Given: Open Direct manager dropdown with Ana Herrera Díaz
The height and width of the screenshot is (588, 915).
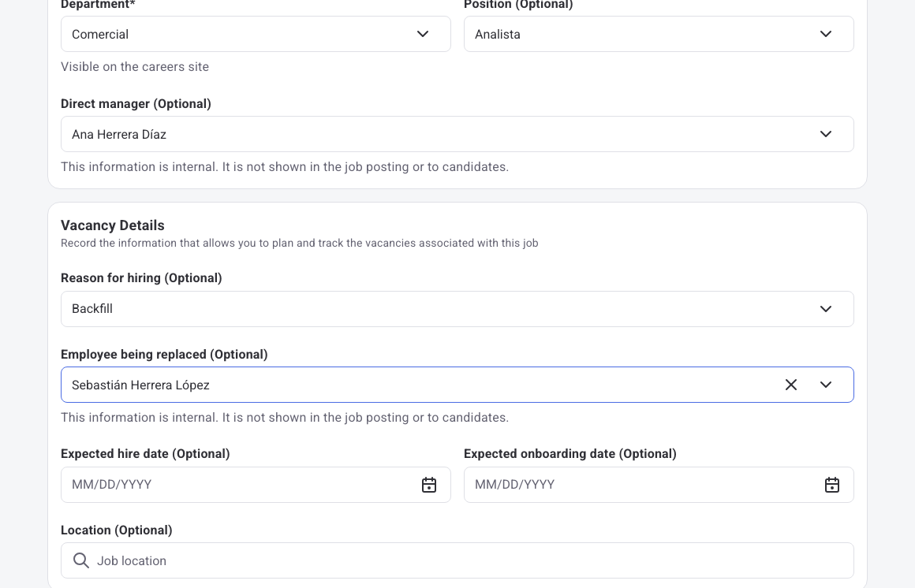Looking at the screenshot, I should tap(458, 134).
